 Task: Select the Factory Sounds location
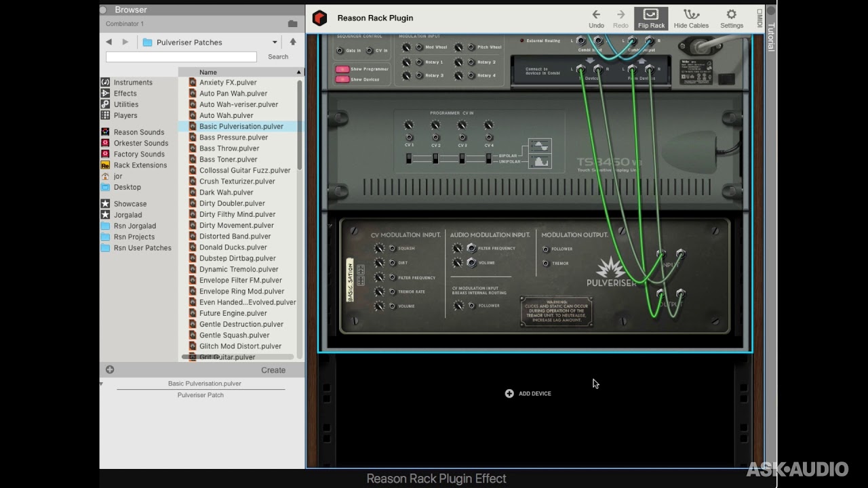click(x=139, y=154)
